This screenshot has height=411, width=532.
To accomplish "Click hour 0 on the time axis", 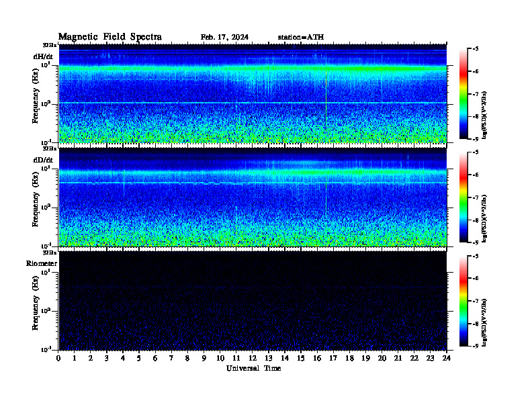I will [58, 359].
